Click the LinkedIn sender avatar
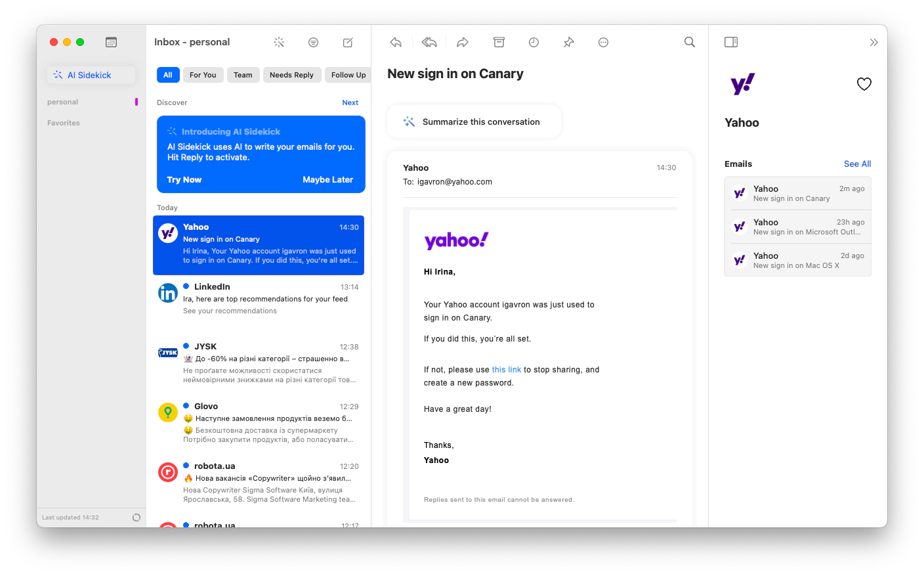This screenshot has height=576, width=924. [x=168, y=293]
